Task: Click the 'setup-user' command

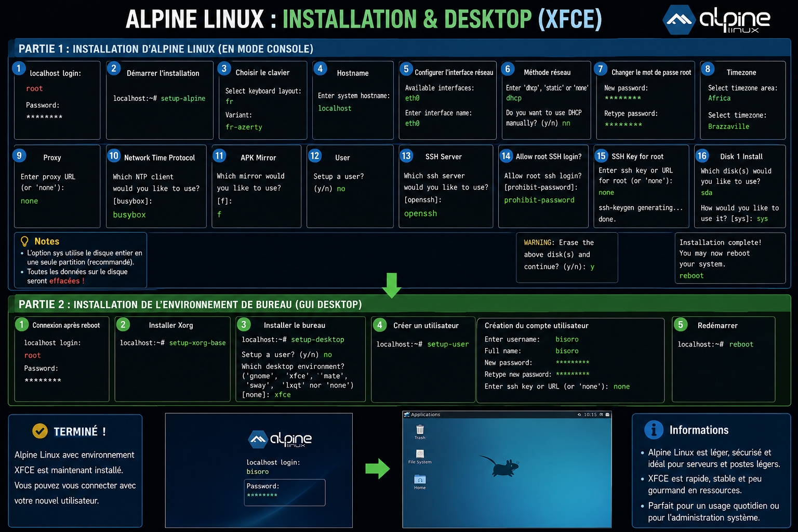Action: click(448, 344)
